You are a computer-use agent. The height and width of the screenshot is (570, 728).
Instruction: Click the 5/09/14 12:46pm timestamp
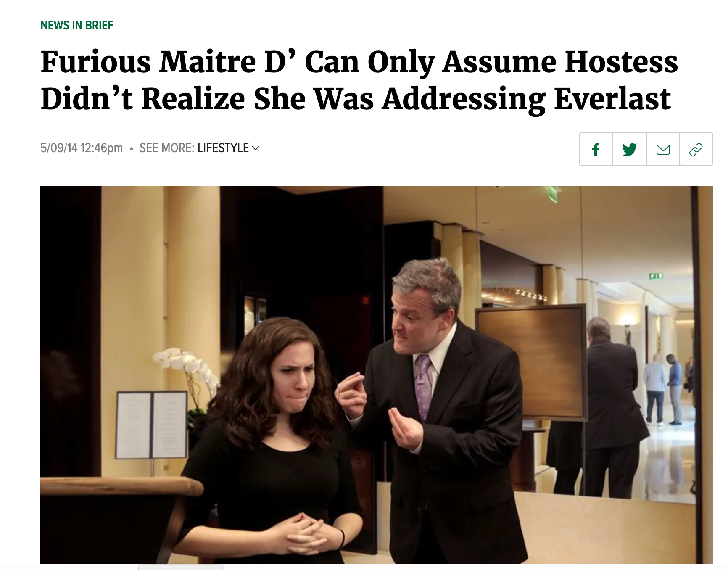82,148
